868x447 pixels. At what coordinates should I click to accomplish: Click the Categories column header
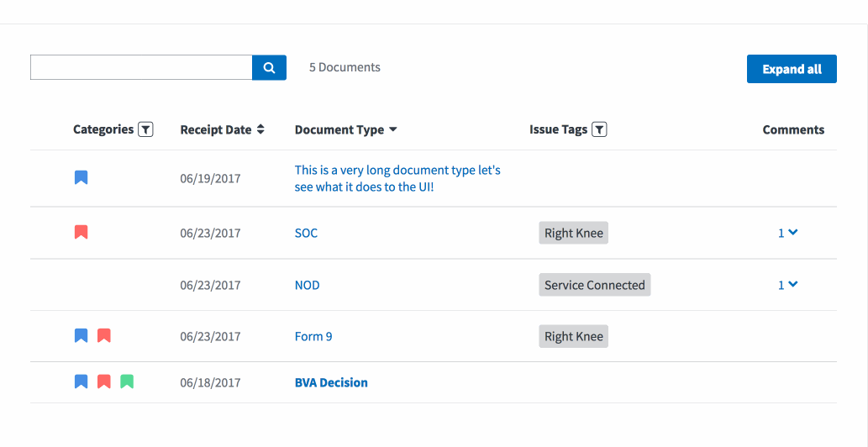[103, 129]
